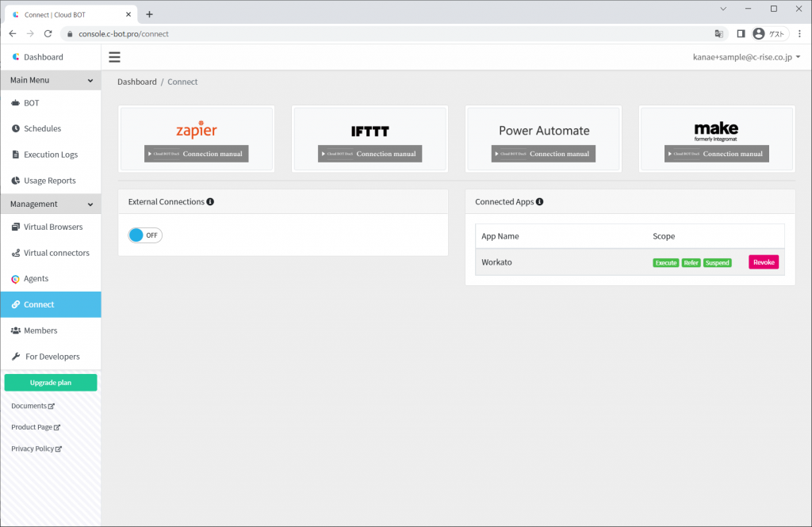This screenshot has height=527, width=812.
Task: Open Virtual Browsers page
Action: pos(51,227)
